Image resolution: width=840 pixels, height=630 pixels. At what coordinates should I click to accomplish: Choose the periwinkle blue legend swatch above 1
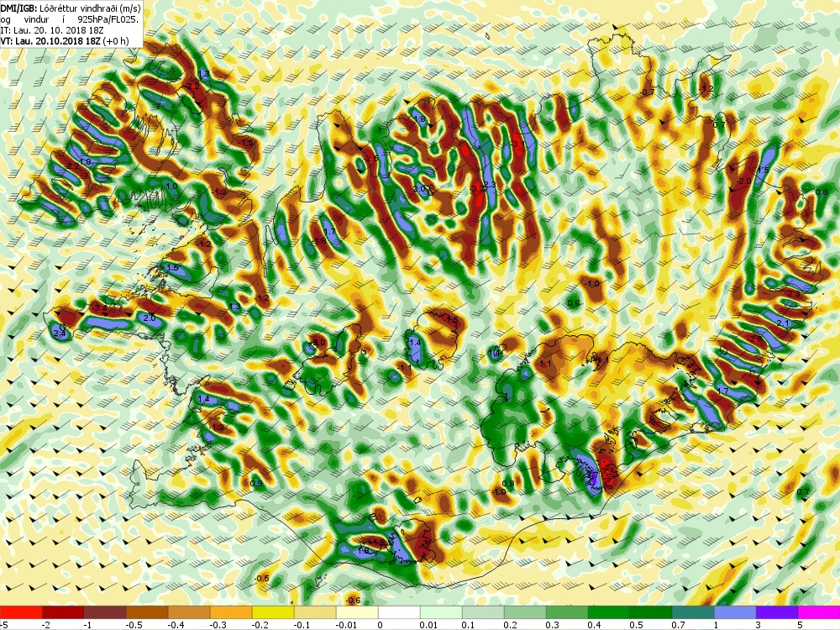coord(735,612)
